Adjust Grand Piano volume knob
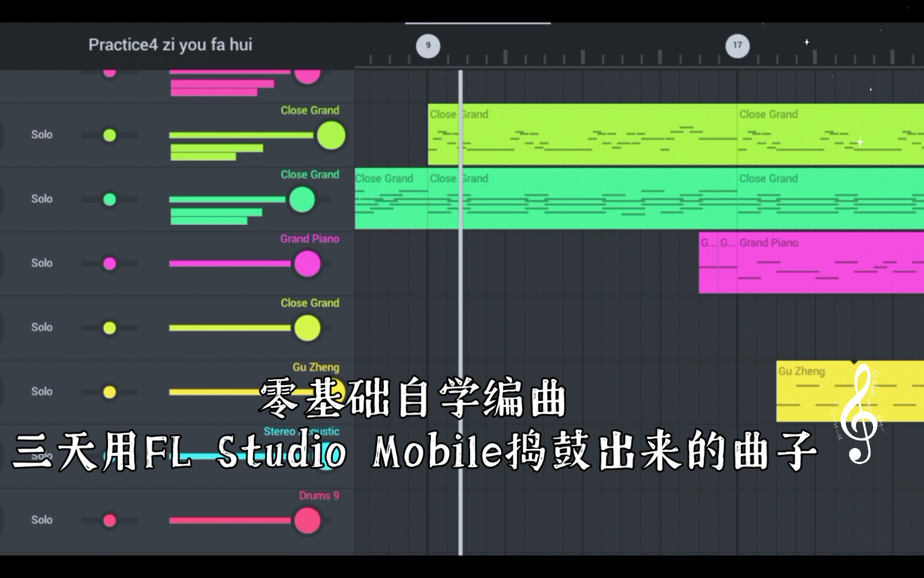924x578 pixels. [x=307, y=264]
